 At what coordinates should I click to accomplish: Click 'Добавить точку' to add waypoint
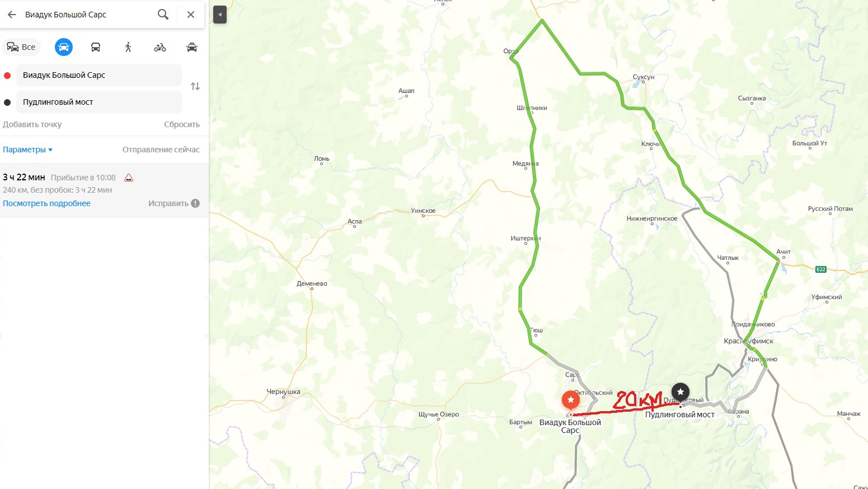tap(32, 124)
